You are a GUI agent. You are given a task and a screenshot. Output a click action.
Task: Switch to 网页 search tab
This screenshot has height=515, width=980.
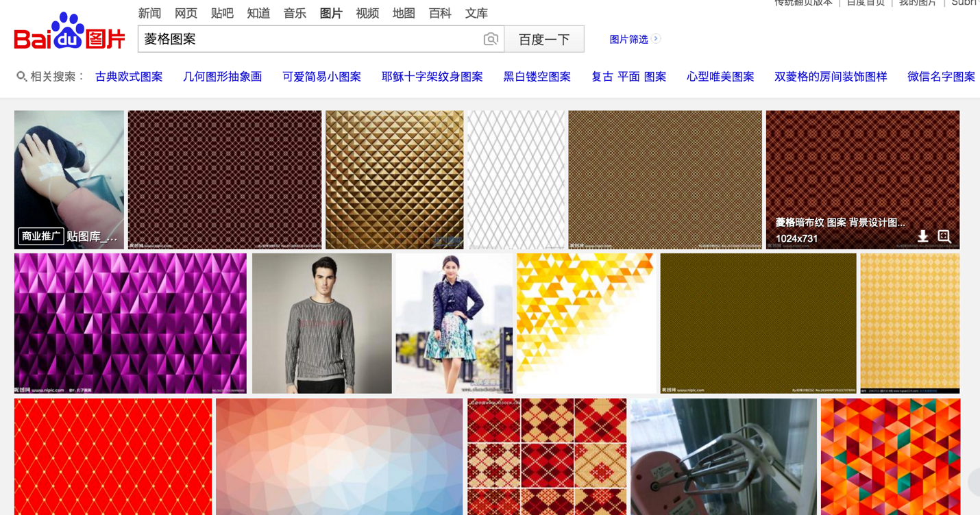186,13
